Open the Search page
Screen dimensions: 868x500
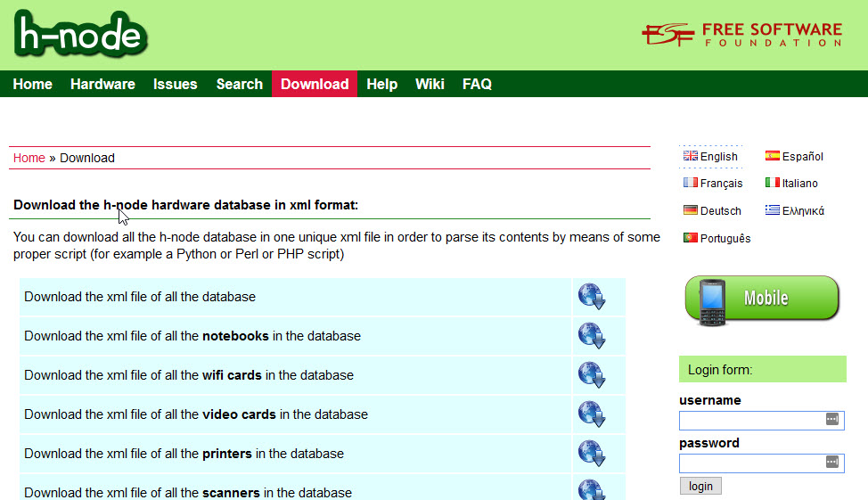point(239,84)
